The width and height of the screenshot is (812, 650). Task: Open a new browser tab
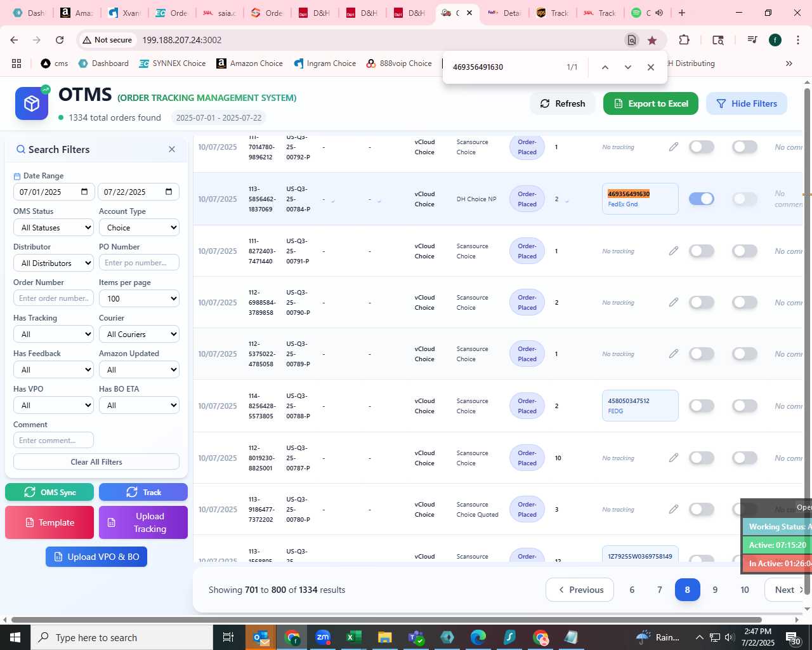point(682,13)
